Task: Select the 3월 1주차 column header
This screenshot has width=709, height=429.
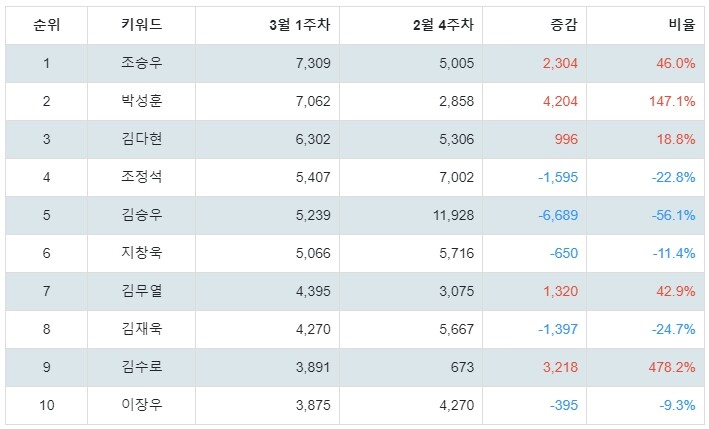Action: tap(300, 24)
